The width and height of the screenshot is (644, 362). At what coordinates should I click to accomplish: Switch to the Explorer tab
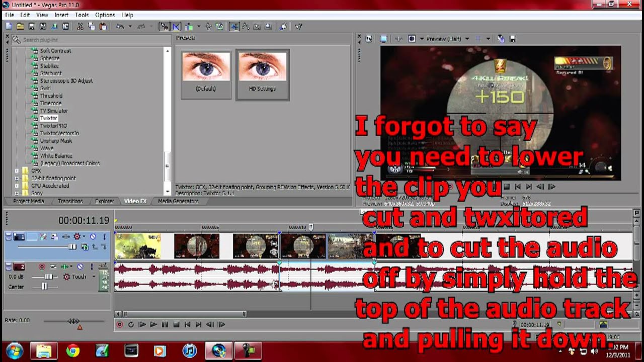[105, 201]
